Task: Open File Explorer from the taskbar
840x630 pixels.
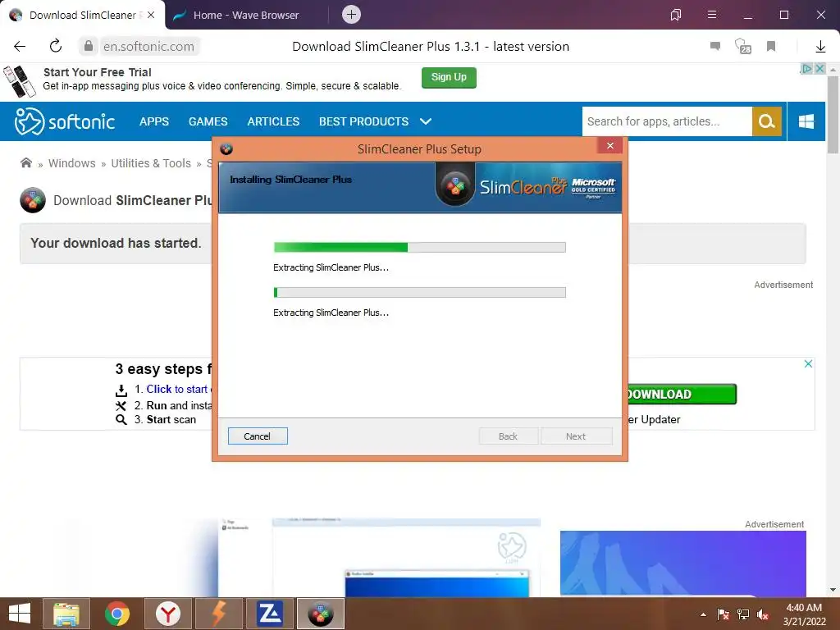Action: click(x=66, y=614)
